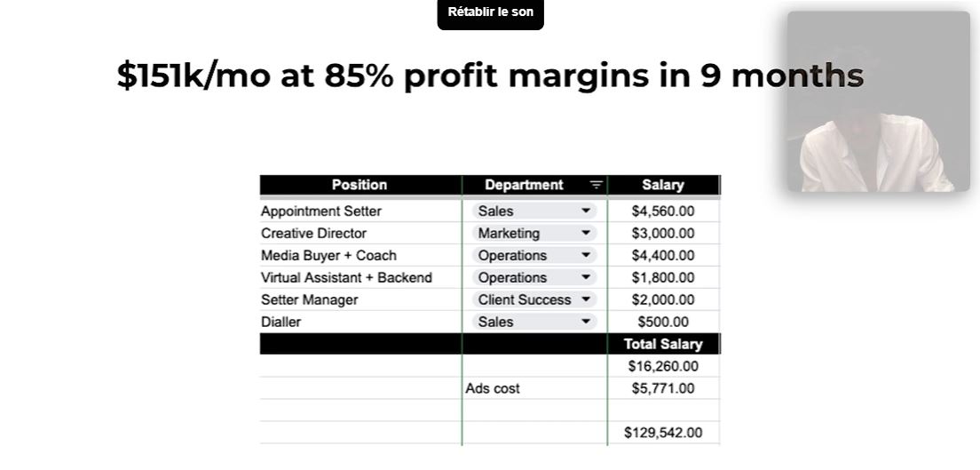Open the Department column filter icon
This screenshot has height=470, width=980.
597,185
